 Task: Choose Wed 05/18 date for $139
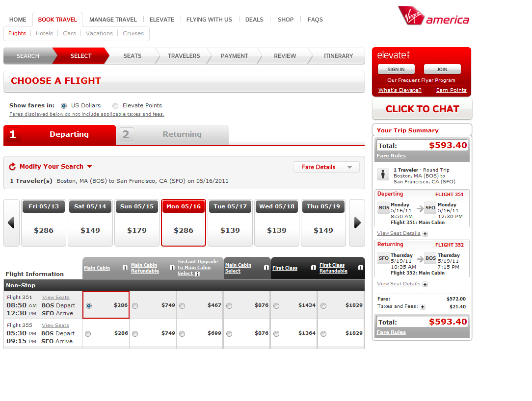[277, 223]
